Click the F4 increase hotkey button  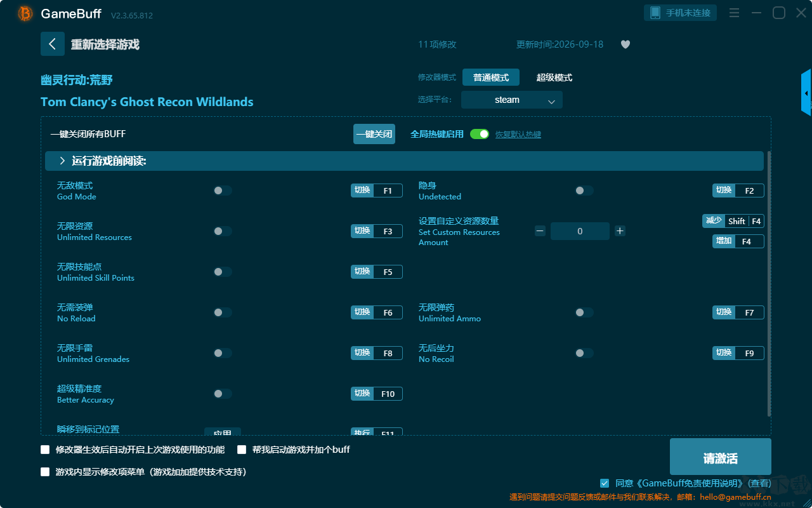pyautogui.click(x=738, y=241)
